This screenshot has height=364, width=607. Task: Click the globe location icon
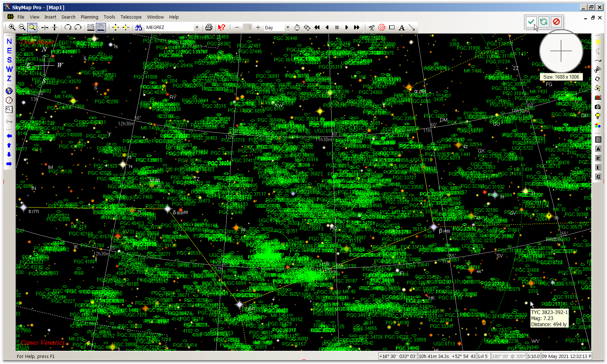click(9, 91)
